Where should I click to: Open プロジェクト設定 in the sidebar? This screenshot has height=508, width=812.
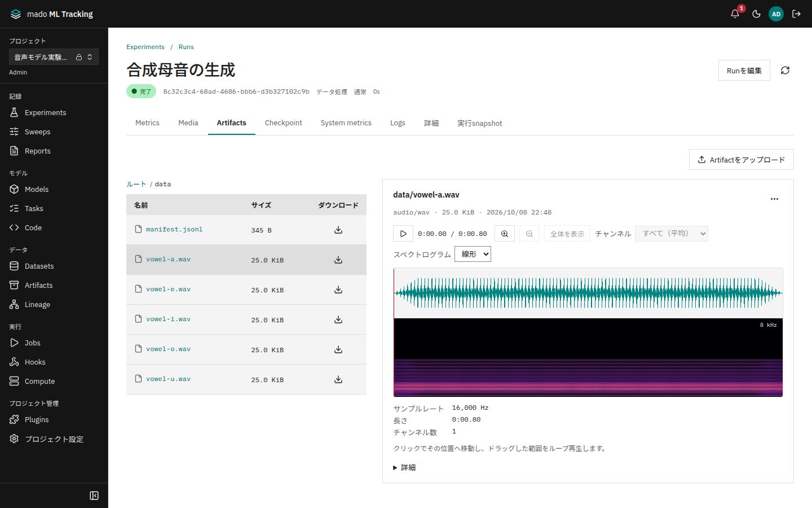54,439
